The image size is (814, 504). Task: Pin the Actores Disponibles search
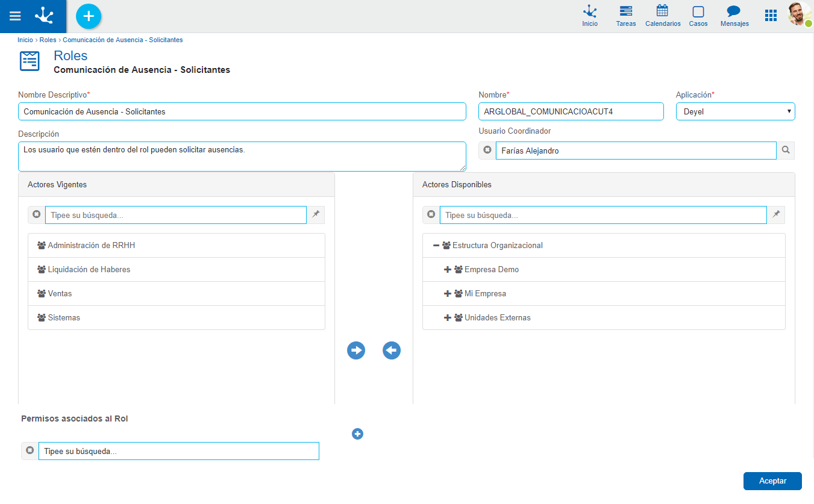click(777, 214)
